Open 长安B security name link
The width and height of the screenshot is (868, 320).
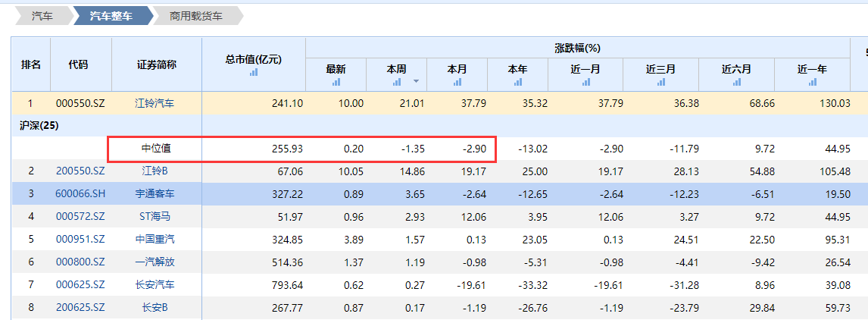(x=155, y=306)
